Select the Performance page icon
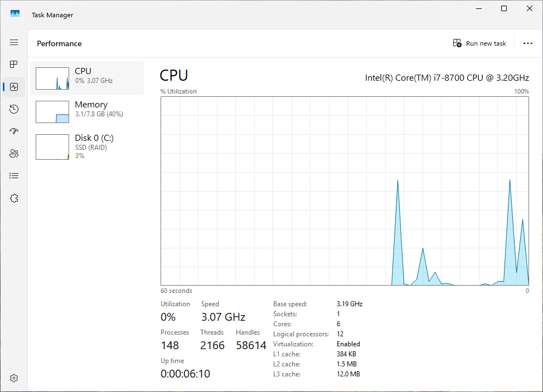Screen dimensions: 543x392 pyautogui.click(x=14, y=87)
